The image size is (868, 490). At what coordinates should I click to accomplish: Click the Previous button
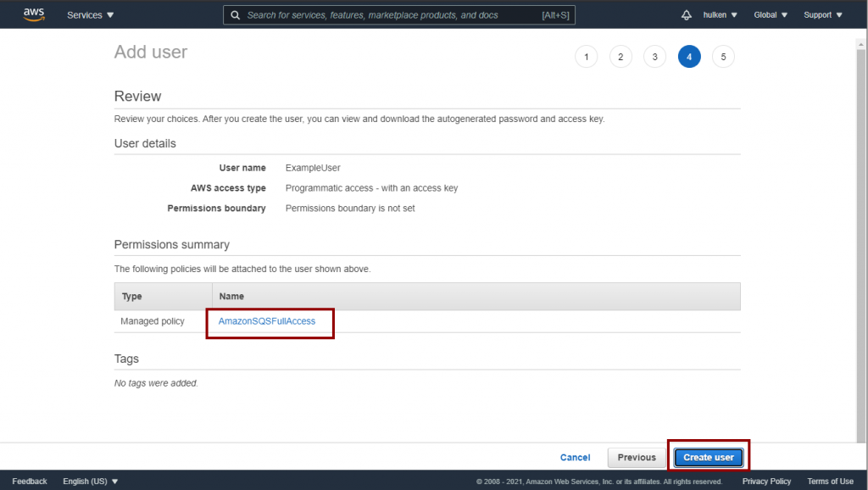[x=637, y=458]
